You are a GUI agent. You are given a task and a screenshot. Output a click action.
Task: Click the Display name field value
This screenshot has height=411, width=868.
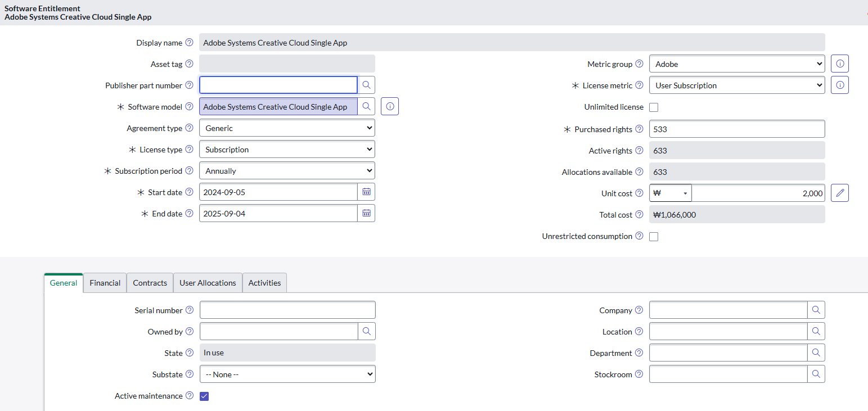click(512, 42)
